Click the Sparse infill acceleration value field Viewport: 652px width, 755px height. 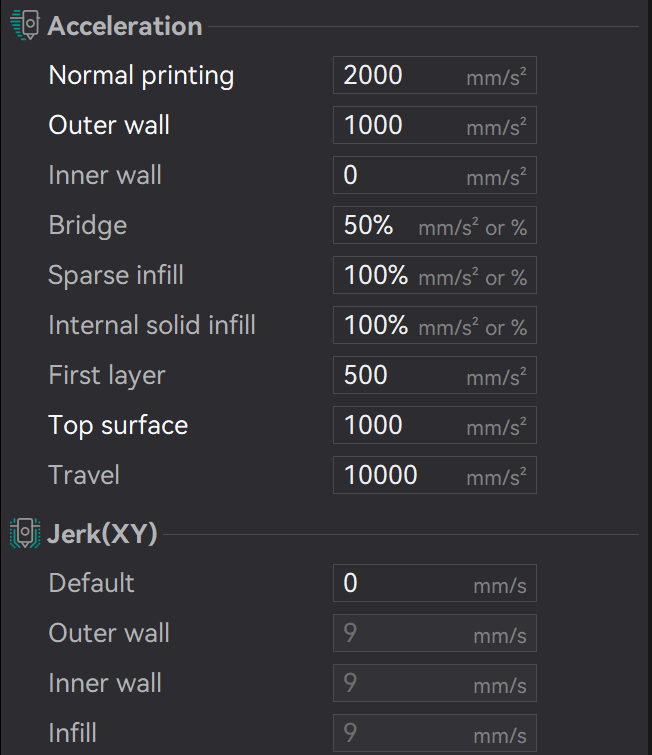point(376,275)
